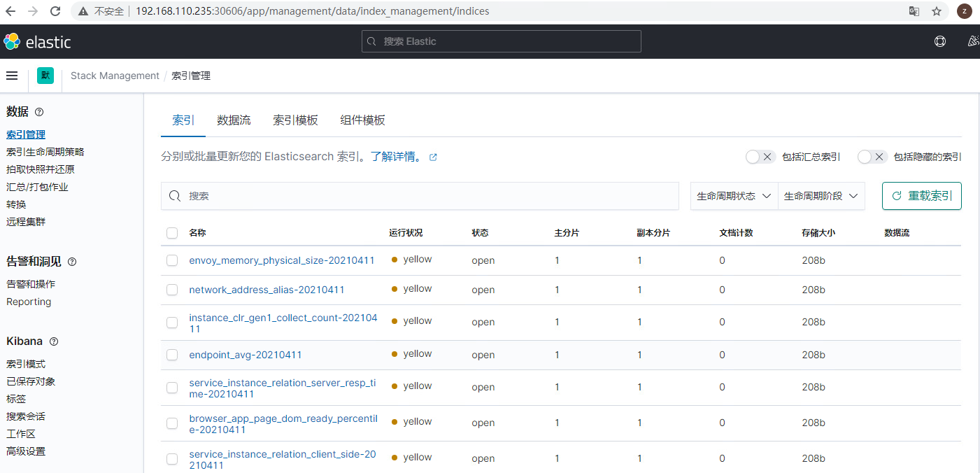Screen dimensions: 980x473
Task: Open the 生命周期阶段 filter dropdown
Action: coord(821,196)
